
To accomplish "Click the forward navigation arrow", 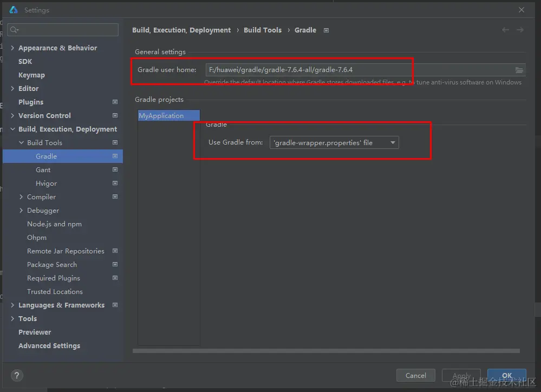I will pos(520,30).
